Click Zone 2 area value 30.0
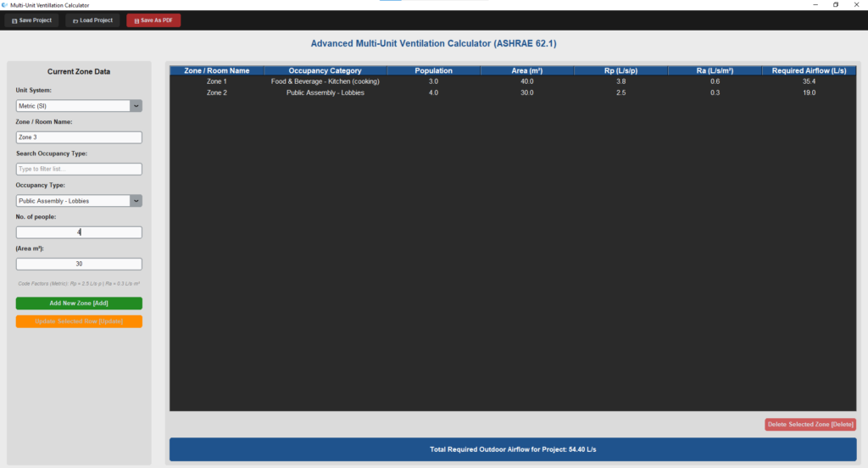 [x=527, y=92]
